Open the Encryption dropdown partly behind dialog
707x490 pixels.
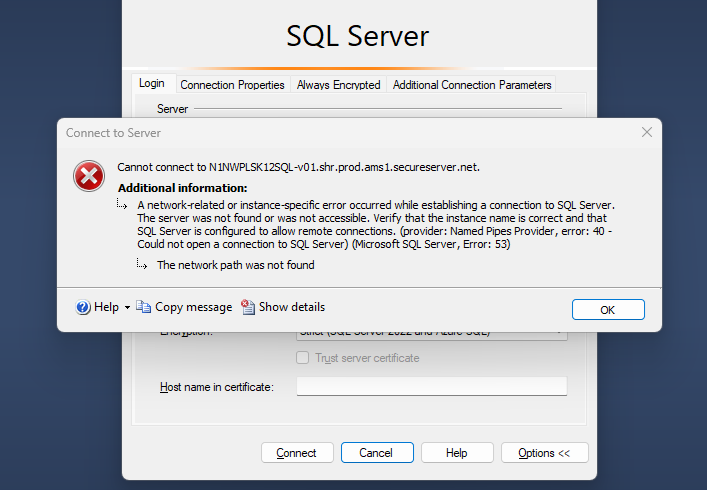432,336
